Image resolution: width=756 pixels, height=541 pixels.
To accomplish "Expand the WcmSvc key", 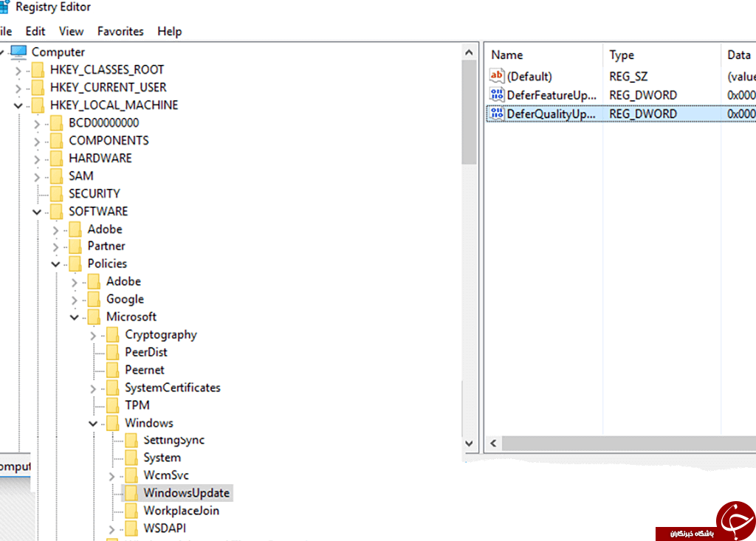I will pos(112,476).
